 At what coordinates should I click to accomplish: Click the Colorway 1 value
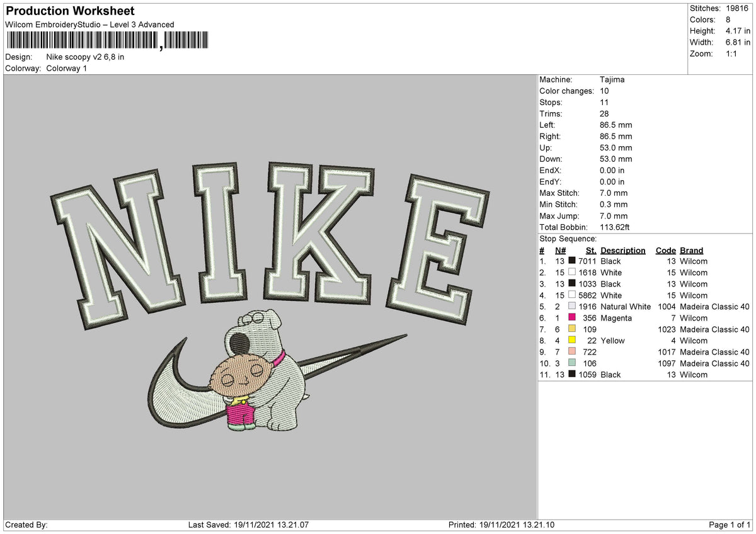tap(67, 68)
